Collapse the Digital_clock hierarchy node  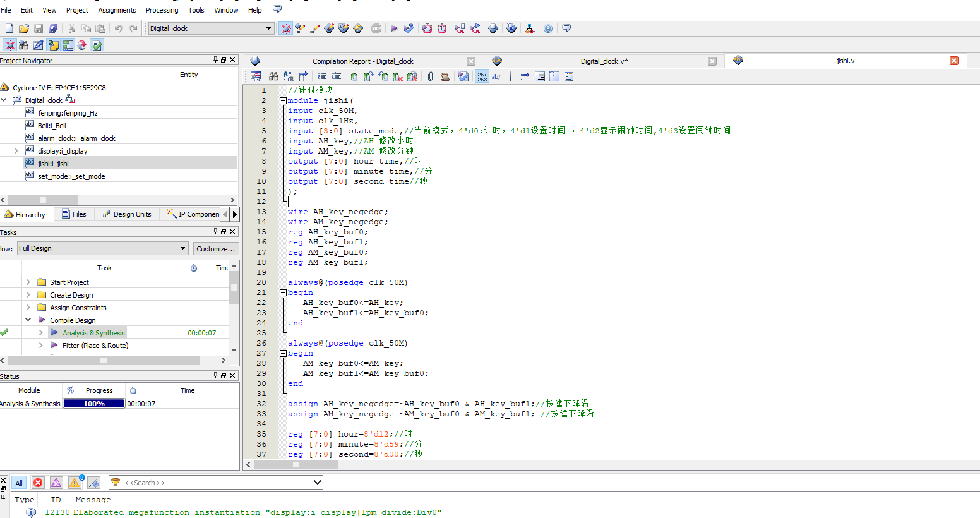coord(4,100)
